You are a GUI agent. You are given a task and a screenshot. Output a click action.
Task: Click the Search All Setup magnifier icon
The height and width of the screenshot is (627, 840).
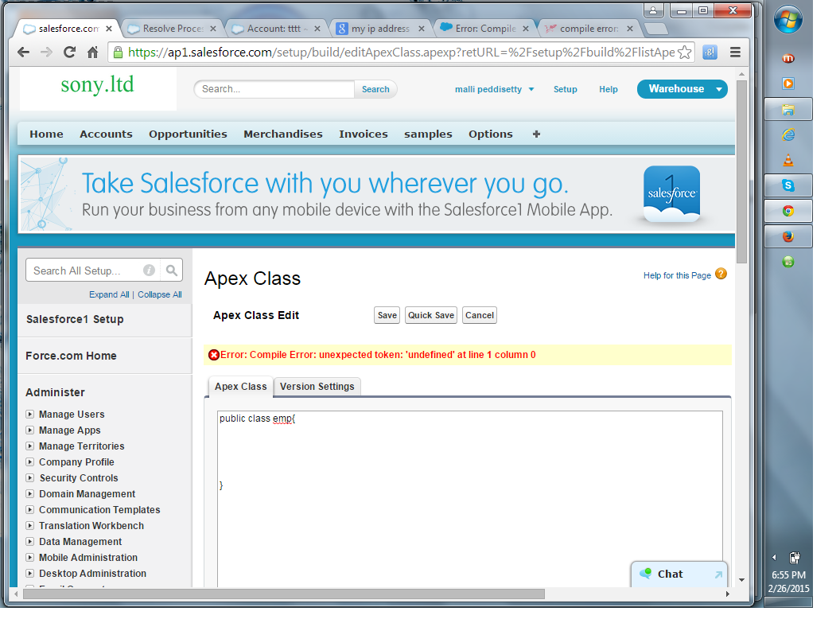(x=172, y=270)
